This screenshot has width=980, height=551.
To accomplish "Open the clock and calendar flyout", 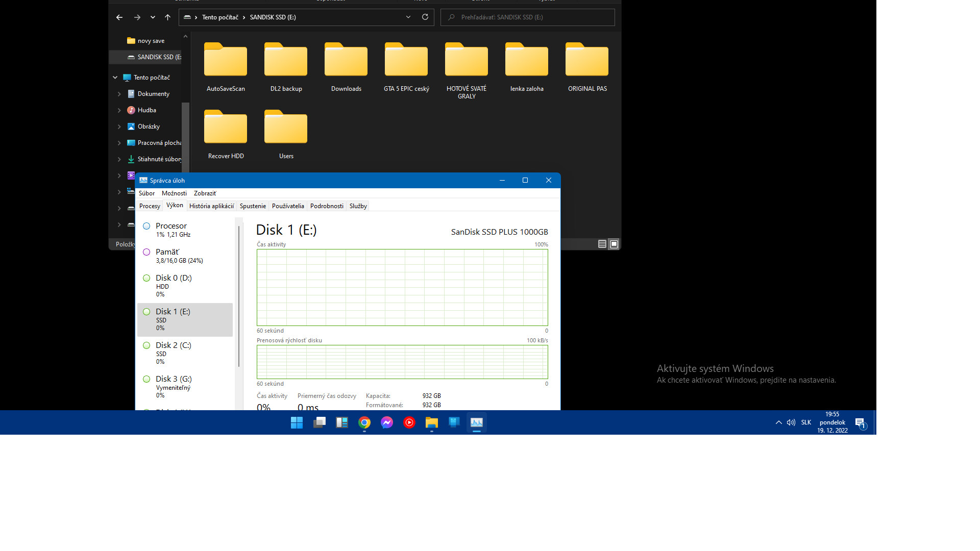I will (x=832, y=422).
